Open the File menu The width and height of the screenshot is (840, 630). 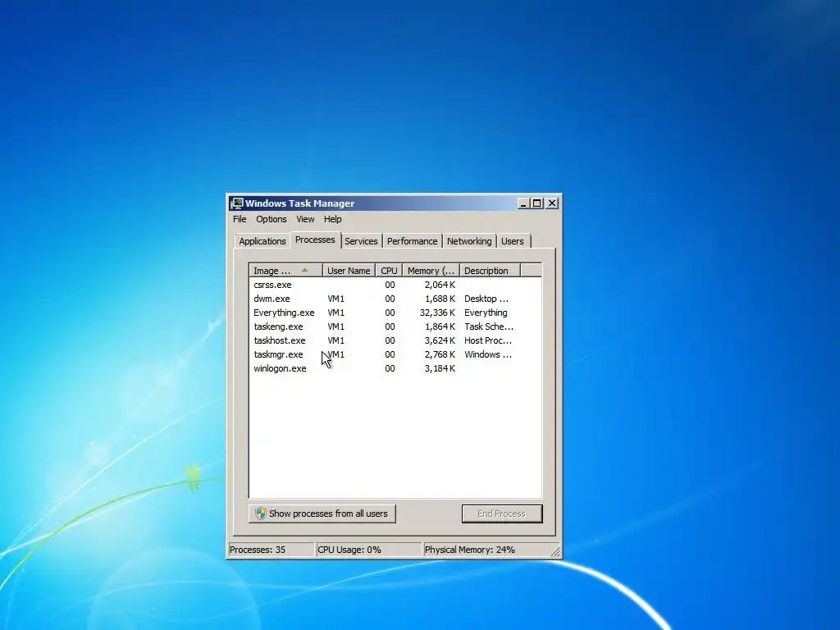pyautogui.click(x=240, y=219)
